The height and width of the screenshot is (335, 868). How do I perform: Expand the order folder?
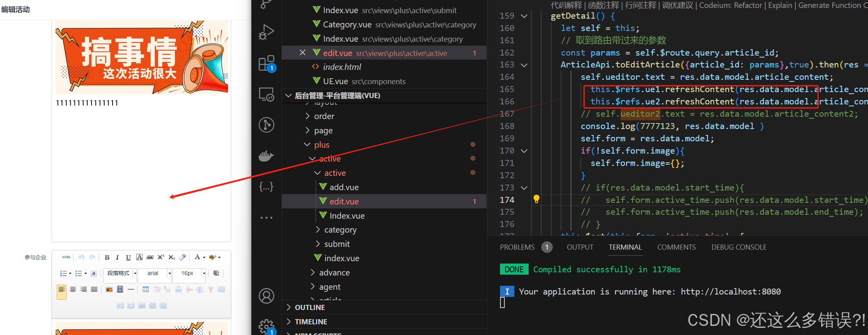pos(384,116)
